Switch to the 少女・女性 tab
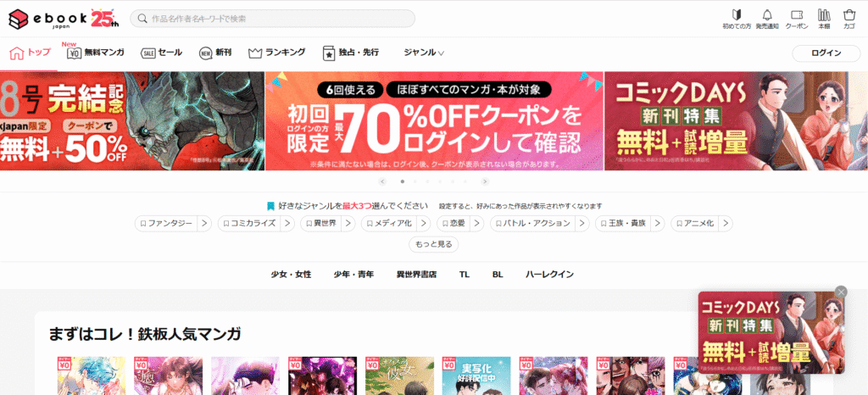This screenshot has width=868, height=395. [x=291, y=275]
